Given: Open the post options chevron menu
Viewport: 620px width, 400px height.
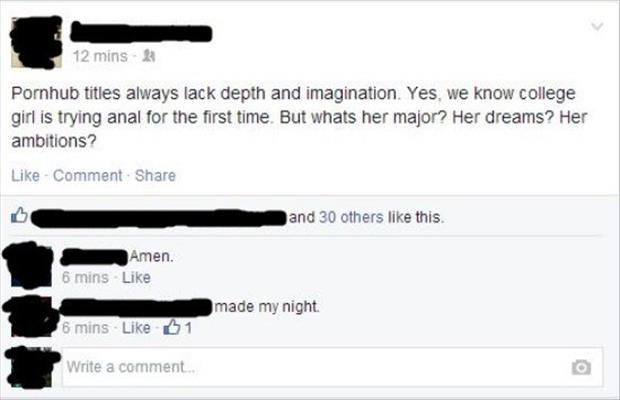Looking at the screenshot, I should 597,27.
